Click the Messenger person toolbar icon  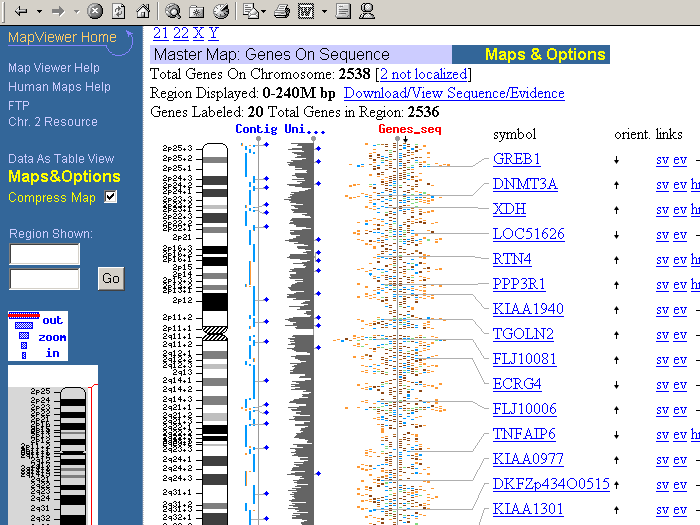click(x=367, y=11)
